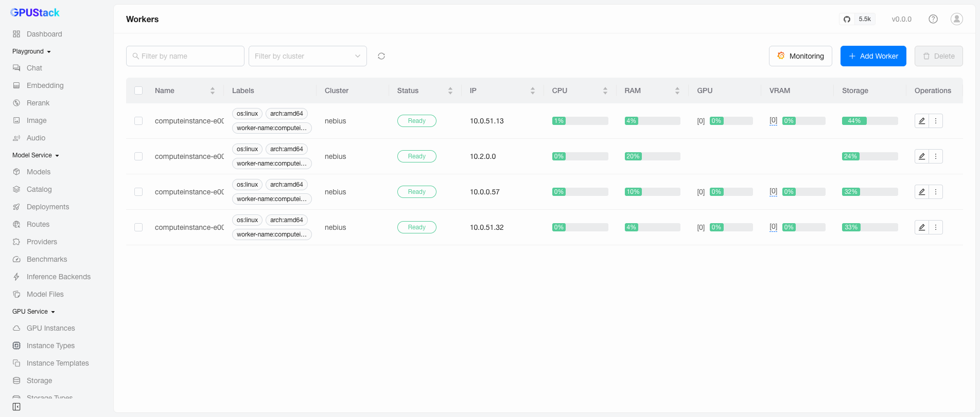Open more actions for worker 10.0.0.57
Screen dimensions: 980x417
936,192
